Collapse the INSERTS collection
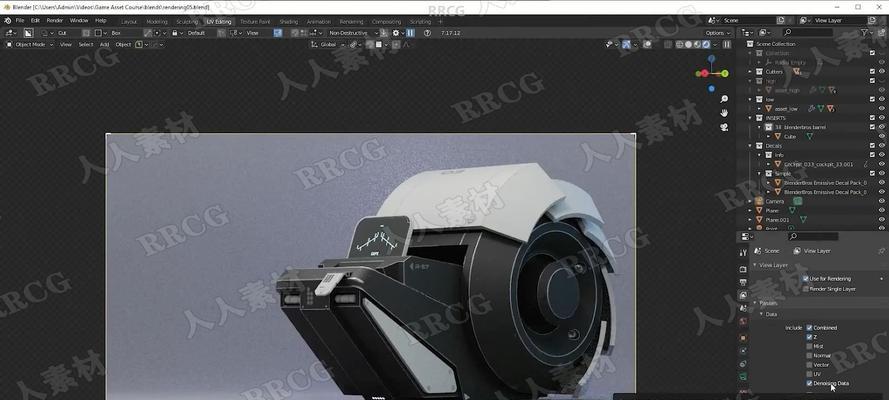This screenshot has height=400, width=889. tap(750, 118)
